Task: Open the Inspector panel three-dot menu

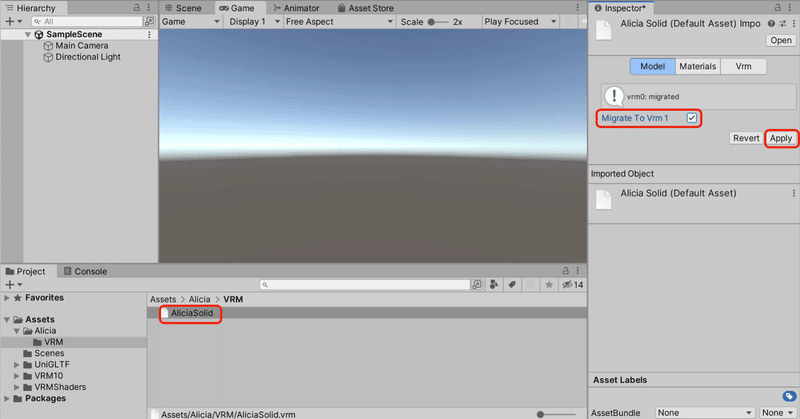Action: pyautogui.click(x=791, y=8)
